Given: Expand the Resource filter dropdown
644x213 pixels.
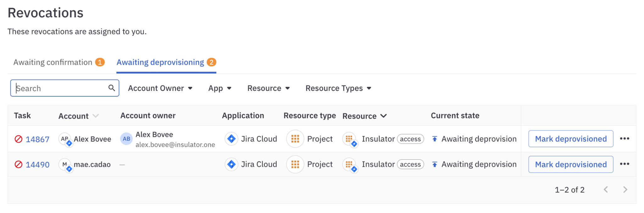Looking at the screenshot, I should [268, 88].
